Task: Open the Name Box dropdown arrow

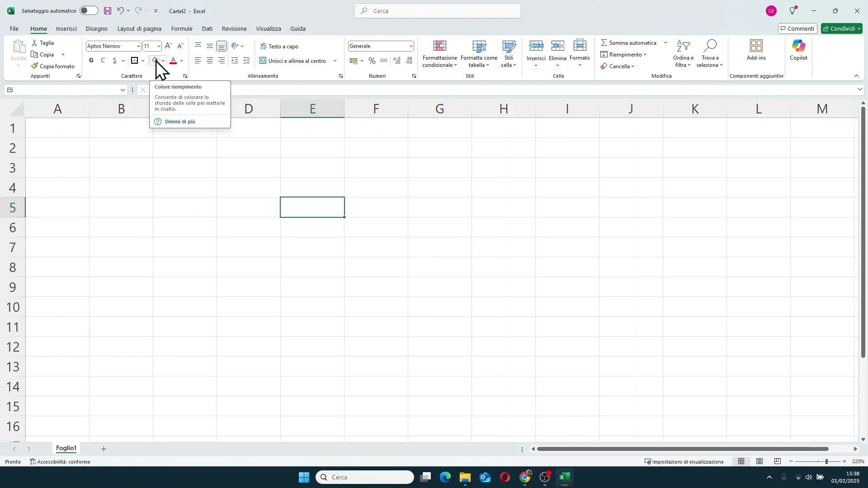Action: [122, 90]
